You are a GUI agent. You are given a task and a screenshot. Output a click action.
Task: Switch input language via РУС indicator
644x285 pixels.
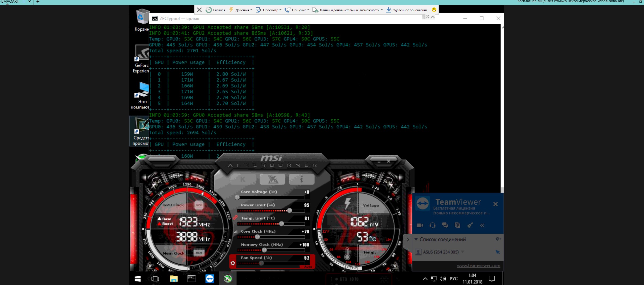pos(454,279)
